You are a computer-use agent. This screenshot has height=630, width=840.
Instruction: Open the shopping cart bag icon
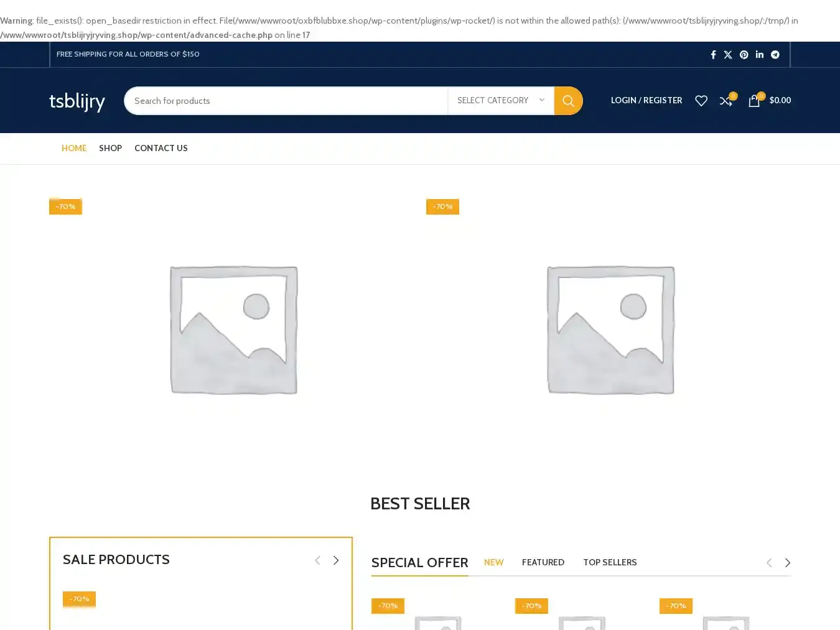pyautogui.click(x=754, y=101)
